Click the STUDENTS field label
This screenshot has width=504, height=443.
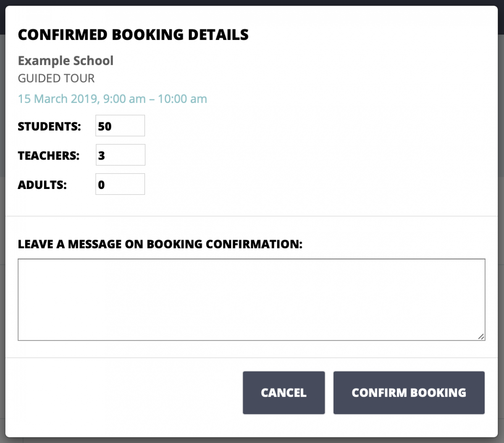[x=49, y=126]
